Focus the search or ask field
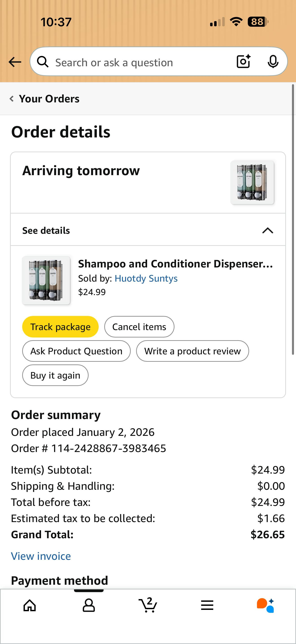The height and width of the screenshot is (644, 296). click(140, 62)
